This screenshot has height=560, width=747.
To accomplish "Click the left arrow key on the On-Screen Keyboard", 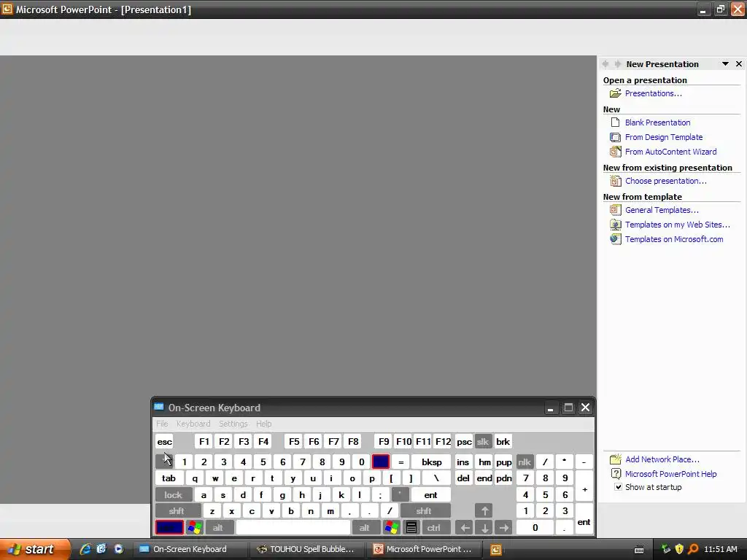I will coord(465,528).
